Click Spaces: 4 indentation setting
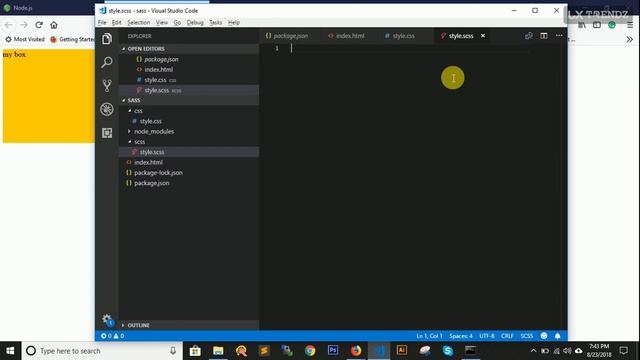This screenshot has height=360, width=640. [461, 336]
